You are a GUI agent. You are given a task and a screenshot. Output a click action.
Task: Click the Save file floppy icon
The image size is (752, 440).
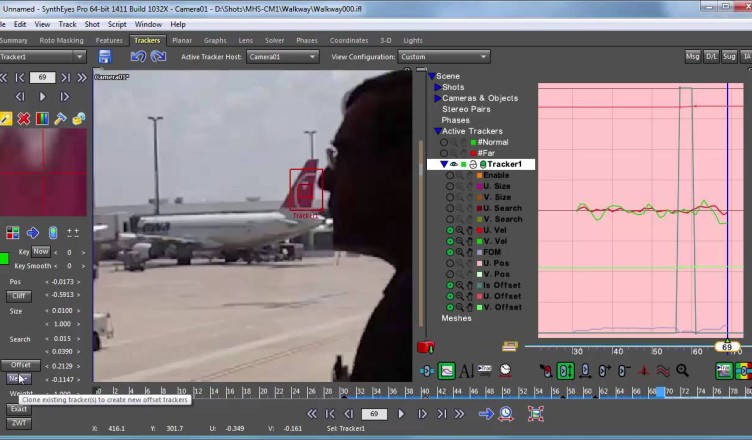[x=105, y=57]
